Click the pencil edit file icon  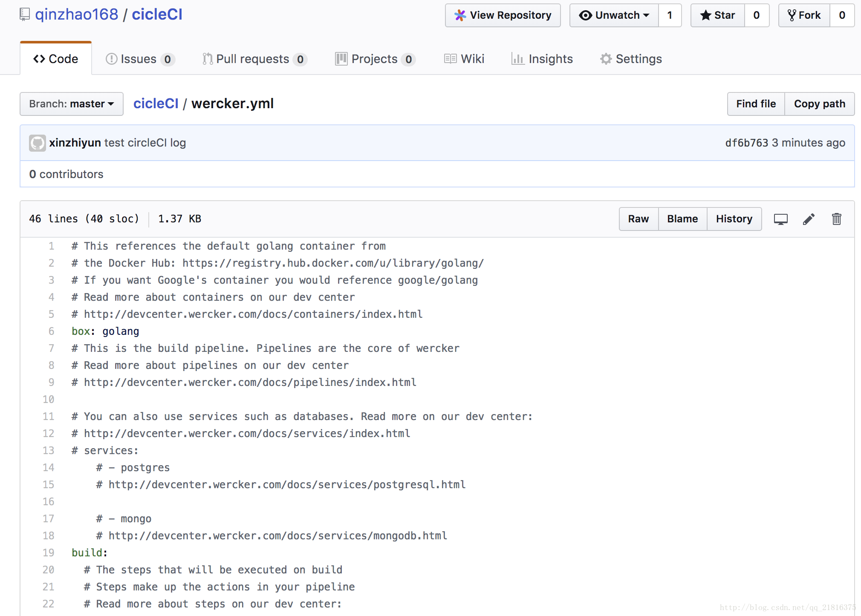click(809, 219)
